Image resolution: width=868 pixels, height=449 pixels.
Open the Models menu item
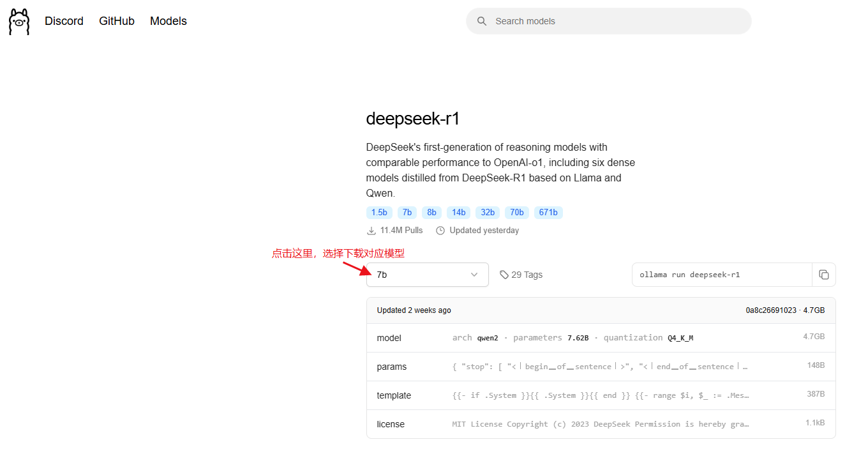[x=168, y=20]
